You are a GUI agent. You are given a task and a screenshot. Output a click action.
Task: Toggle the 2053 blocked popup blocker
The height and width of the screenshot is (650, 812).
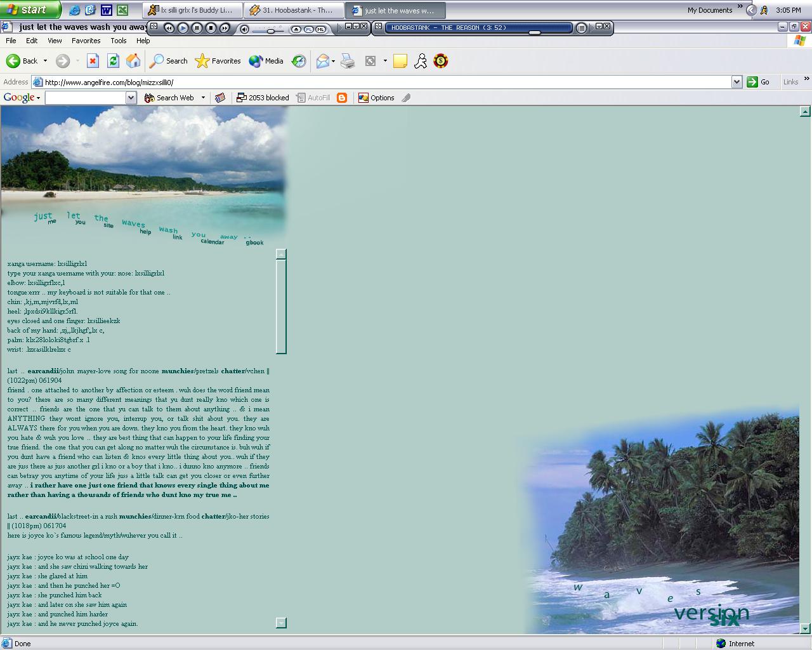coord(263,98)
